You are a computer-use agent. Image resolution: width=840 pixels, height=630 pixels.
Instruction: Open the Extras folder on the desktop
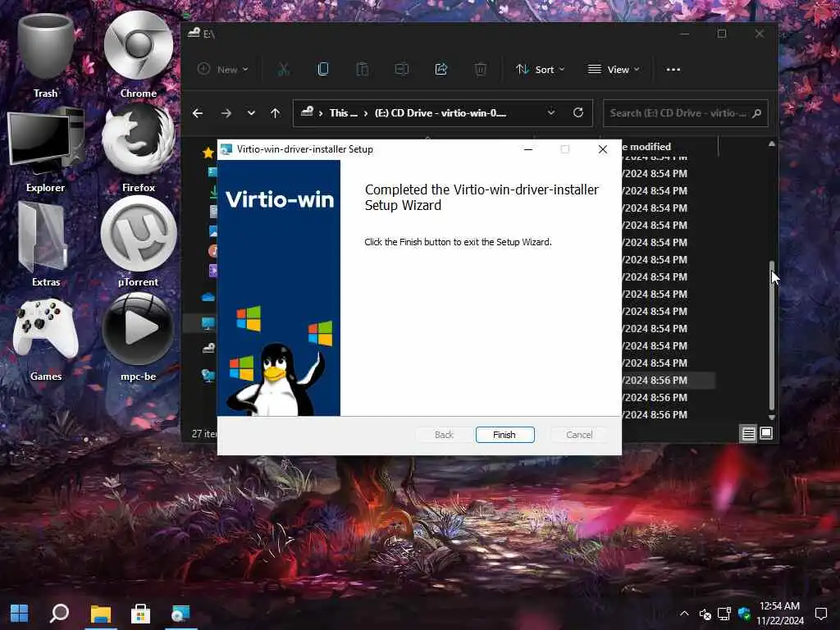(46, 244)
